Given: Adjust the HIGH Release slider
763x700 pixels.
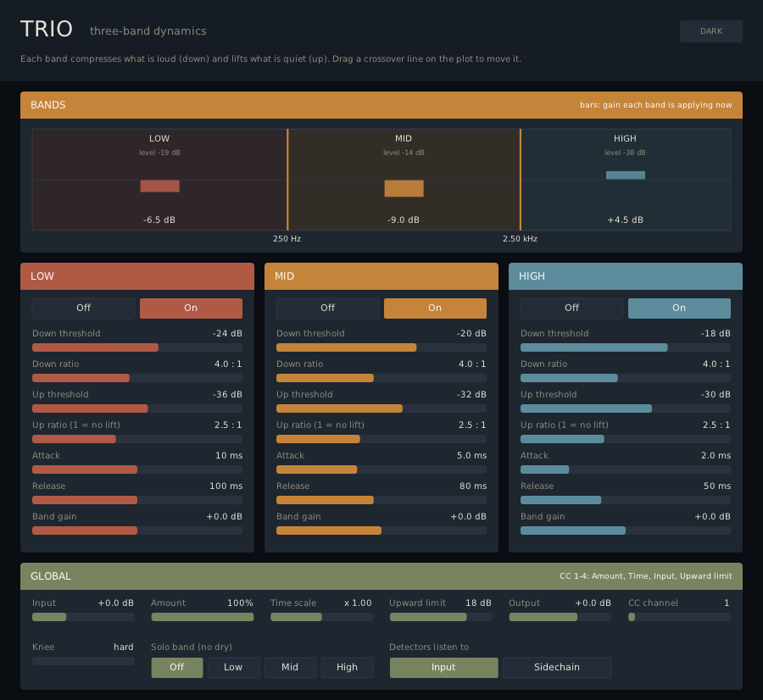Looking at the screenshot, I should point(626,500).
